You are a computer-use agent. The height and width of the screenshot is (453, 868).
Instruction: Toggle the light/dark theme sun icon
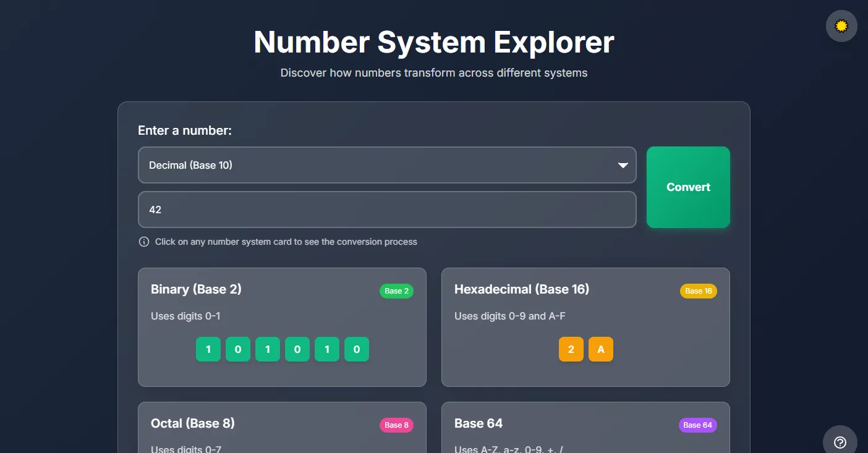(x=841, y=26)
